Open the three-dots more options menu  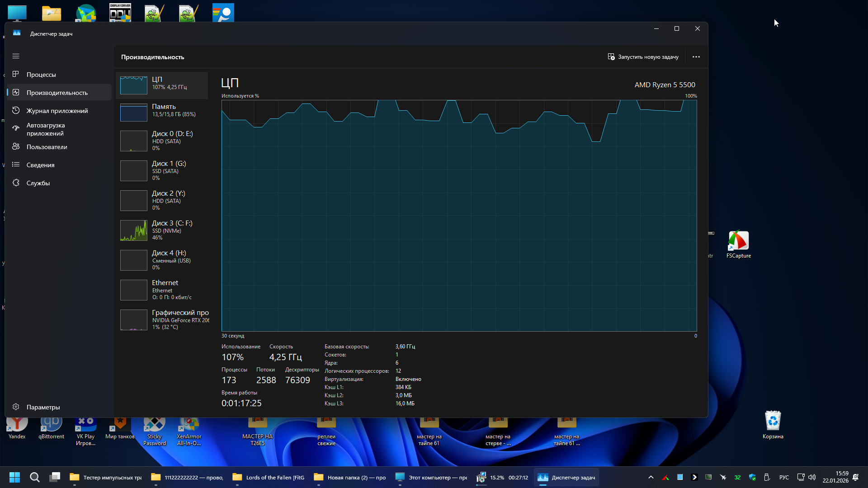(696, 57)
